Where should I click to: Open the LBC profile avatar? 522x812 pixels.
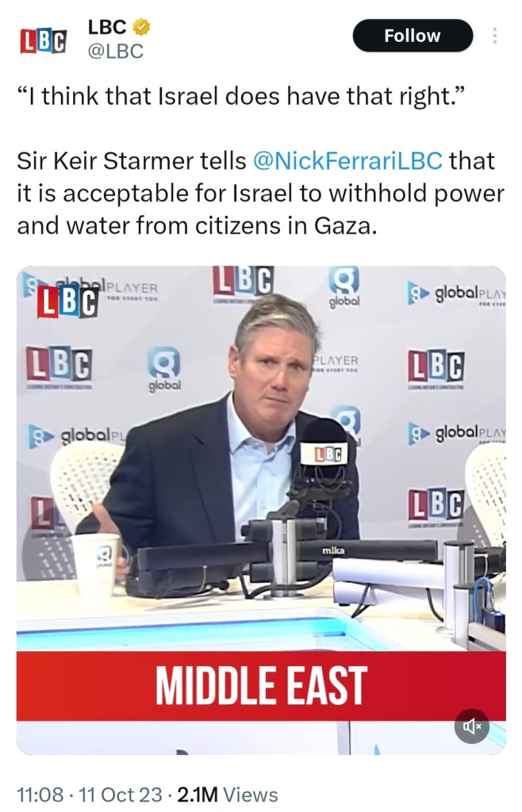coord(44,41)
